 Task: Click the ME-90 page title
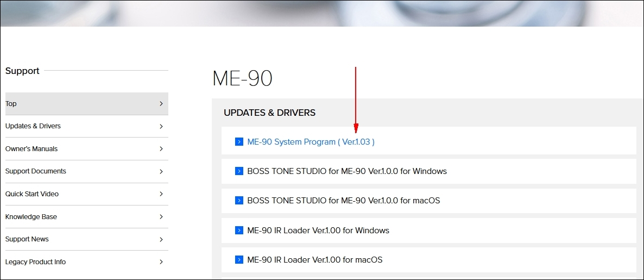tap(242, 78)
